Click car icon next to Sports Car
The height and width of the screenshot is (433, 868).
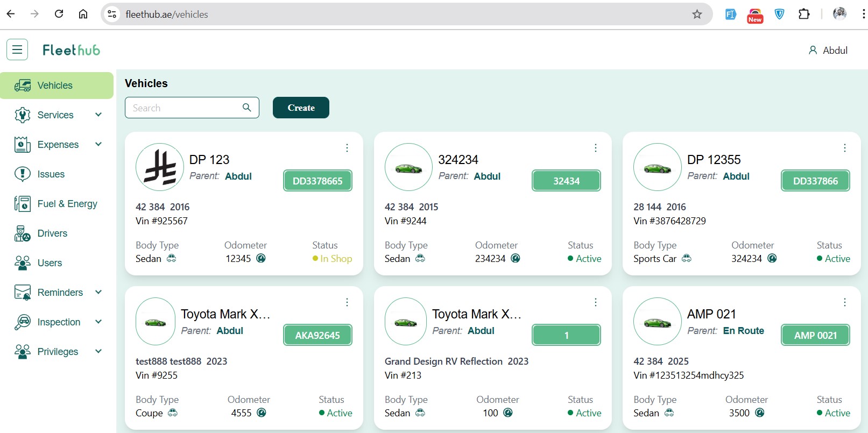tap(686, 258)
